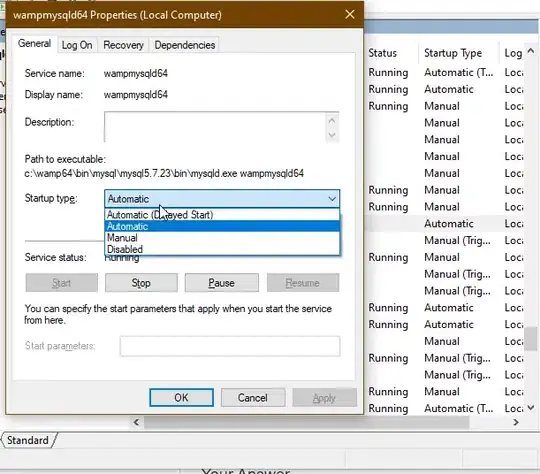Click the greyed Apply button
Image resolution: width=540 pixels, height=474 pixels.
click(x=324, y=398)
